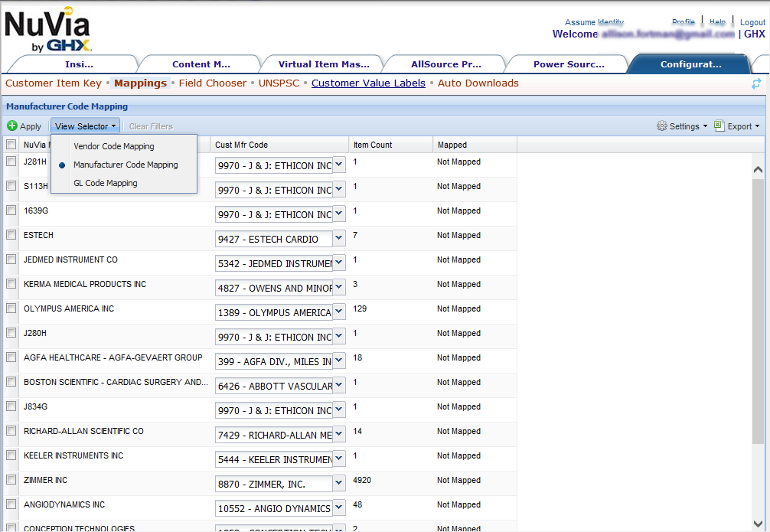Check the 1639G row checkbox
Viewport: 770px width, 532px height.
[11, 211]
